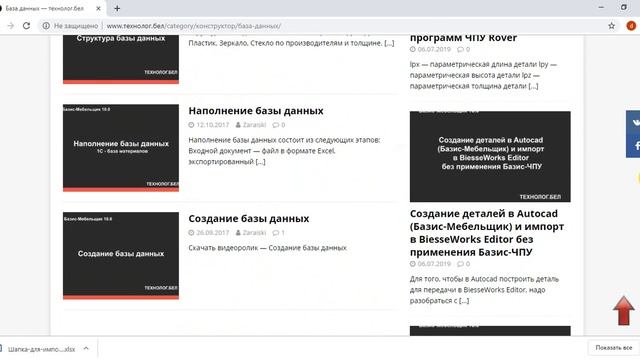Click the forward navigation arrow
Screen dimensions: 640x360
11,26
